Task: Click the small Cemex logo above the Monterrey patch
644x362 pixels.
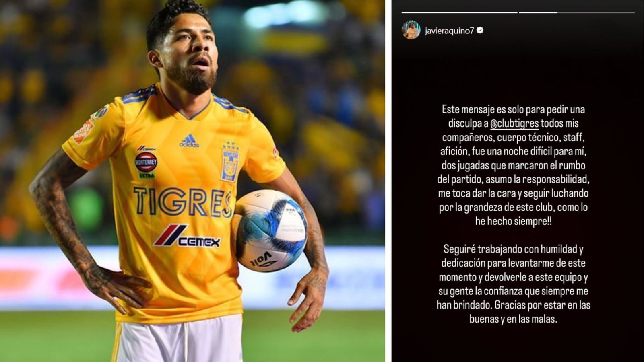Action: (146, 148)
